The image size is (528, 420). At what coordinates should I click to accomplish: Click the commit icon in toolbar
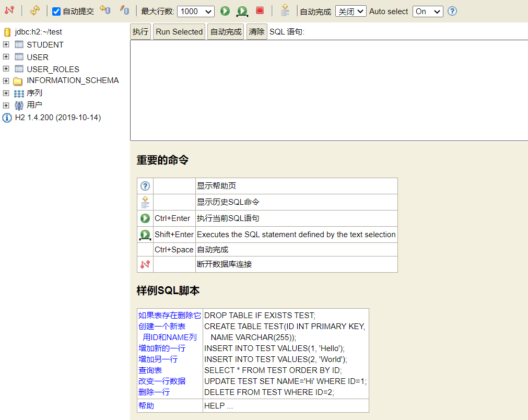click(125, 10)
